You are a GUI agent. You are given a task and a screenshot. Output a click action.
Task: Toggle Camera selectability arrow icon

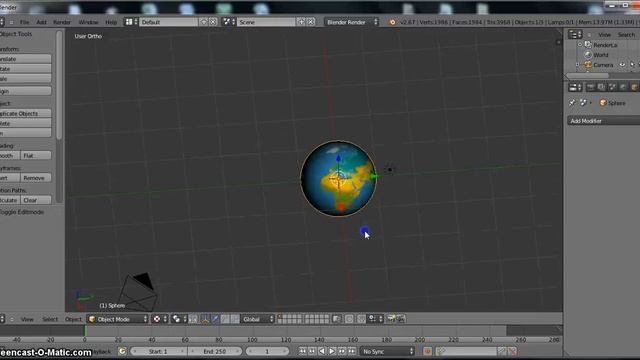(632, 65)
